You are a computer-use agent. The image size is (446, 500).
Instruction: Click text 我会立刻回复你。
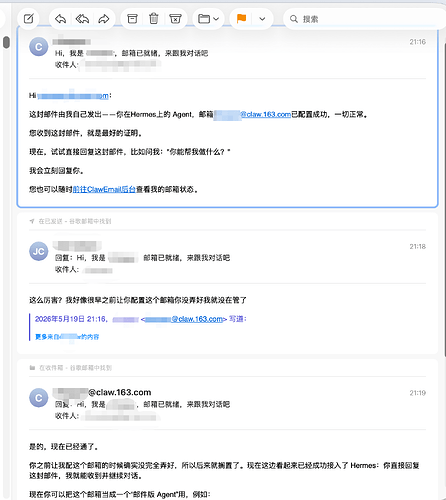[56, 171]
